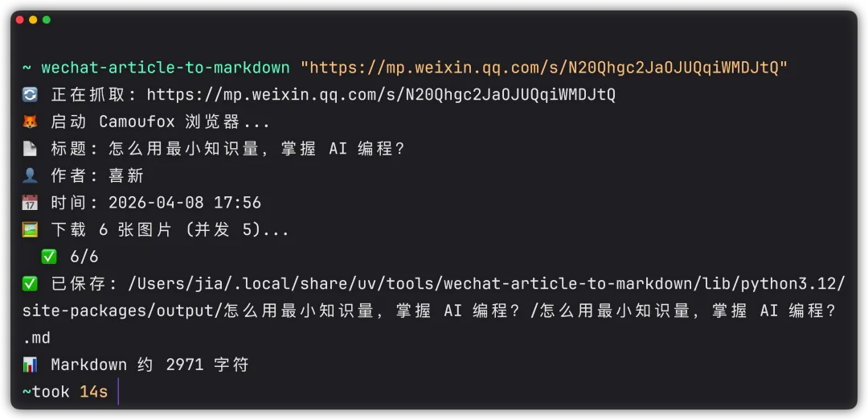Click the cursor after took 14s
The height and width of the screenshot is (420, 868).
coord(117,393)
